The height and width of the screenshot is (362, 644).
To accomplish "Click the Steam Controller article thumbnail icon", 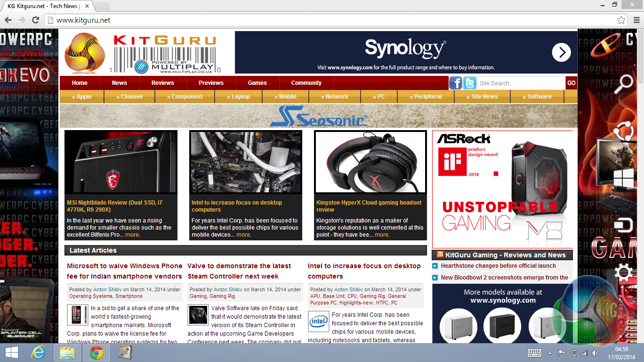I will [x=198, y=315].
